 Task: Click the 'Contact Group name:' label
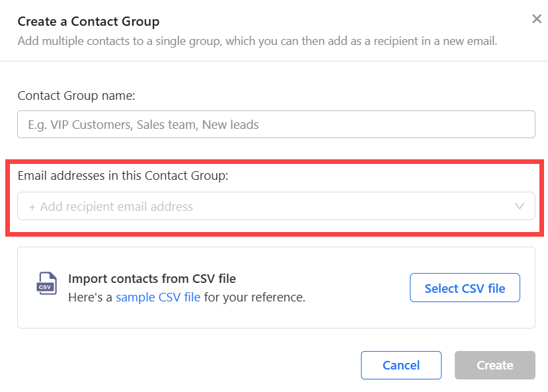[x=76, y=95]
